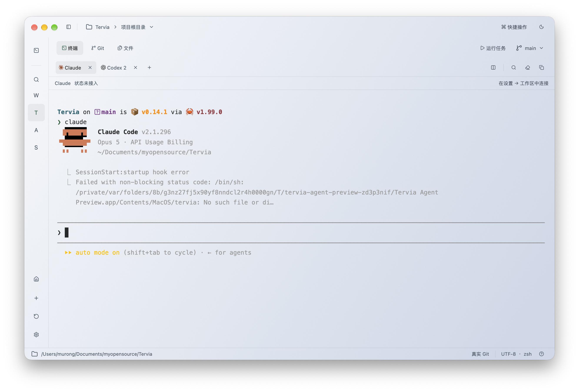
Task: Switch to the Git tab
Action: (x=98, y=48)
